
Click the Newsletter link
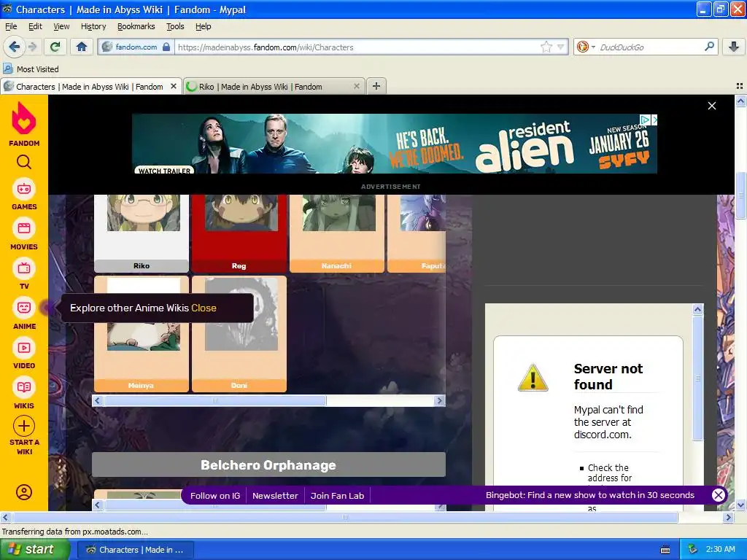pos(275,496)
